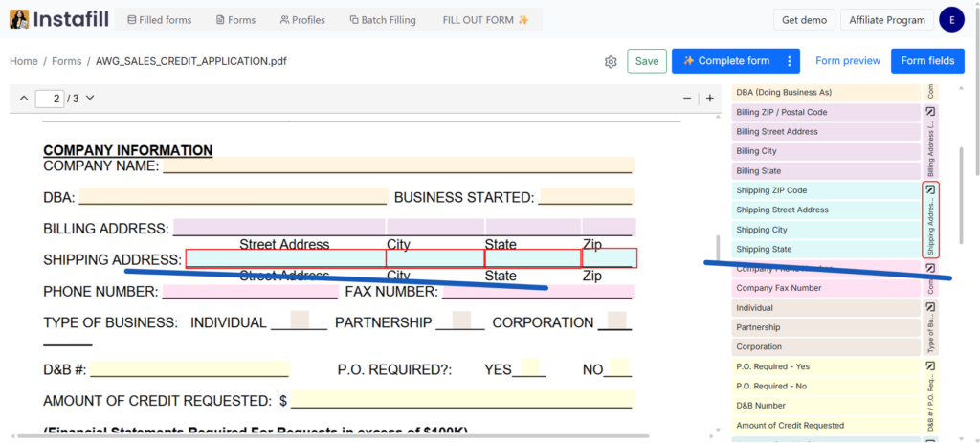The width and height of the screenshot is (980, 443).
Task: Click the Billing Address group edit icon
Action: click(930, 112)
